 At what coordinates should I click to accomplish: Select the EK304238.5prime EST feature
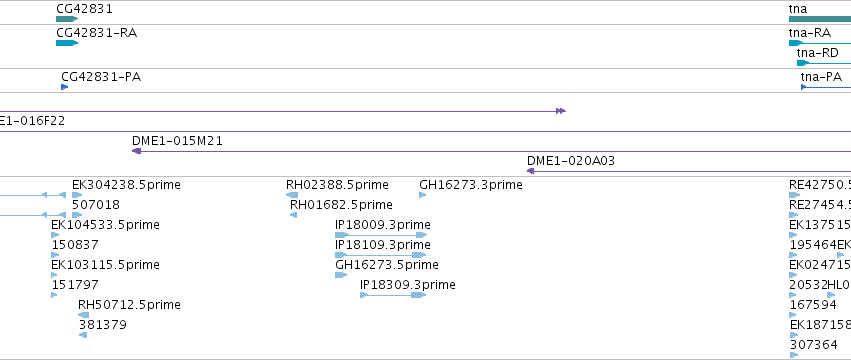pos(77,195)
